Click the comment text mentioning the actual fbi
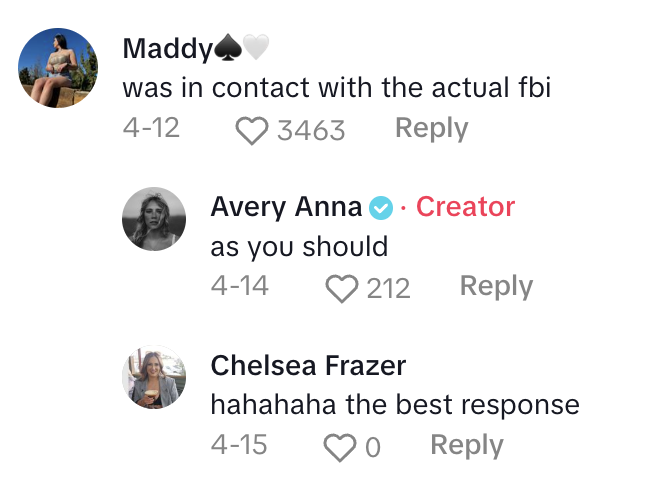Viewport: 670px width, 490px height. tap(337, 88)
